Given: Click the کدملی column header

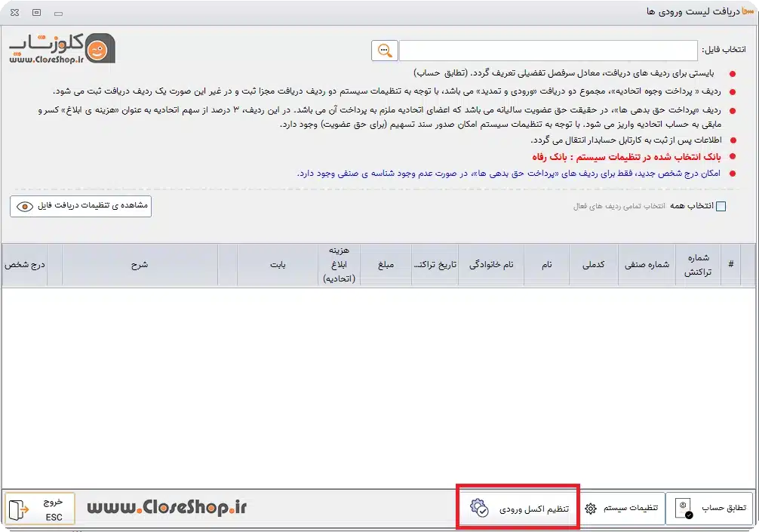Looking at the screenshot, I should [594, 265].
